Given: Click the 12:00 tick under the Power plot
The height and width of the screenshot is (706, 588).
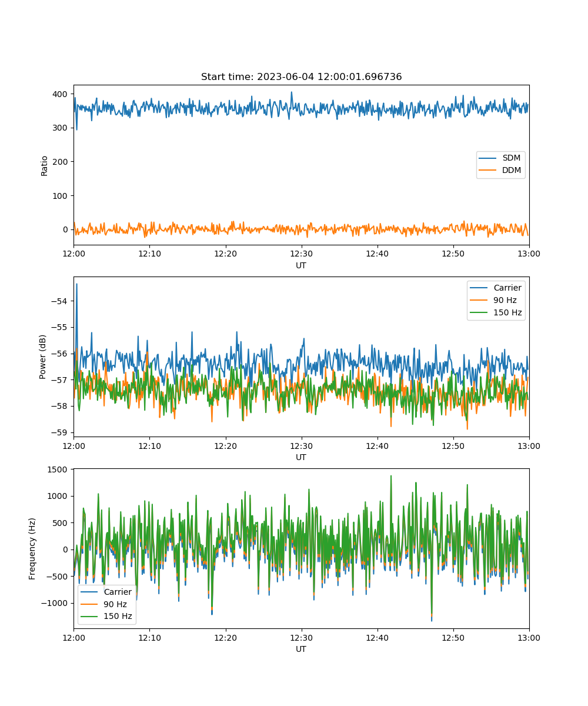Looking at the screenshot, I should [73, 445].
